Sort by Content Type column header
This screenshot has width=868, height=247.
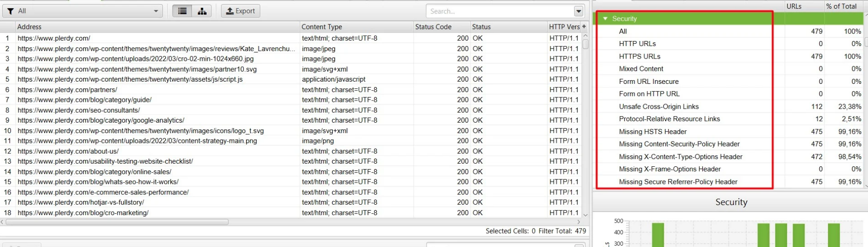(356, 27)
